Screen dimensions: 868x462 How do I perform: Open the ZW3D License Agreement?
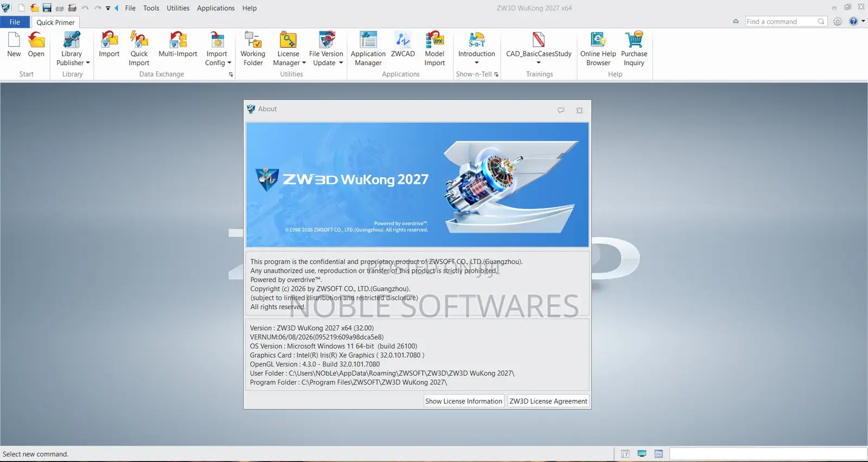click(548, 401)
